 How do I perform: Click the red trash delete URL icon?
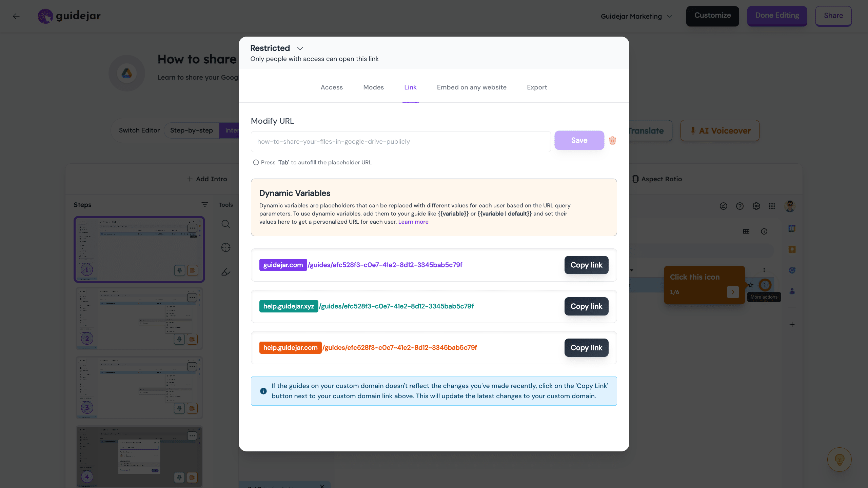[x=612, y=141]
